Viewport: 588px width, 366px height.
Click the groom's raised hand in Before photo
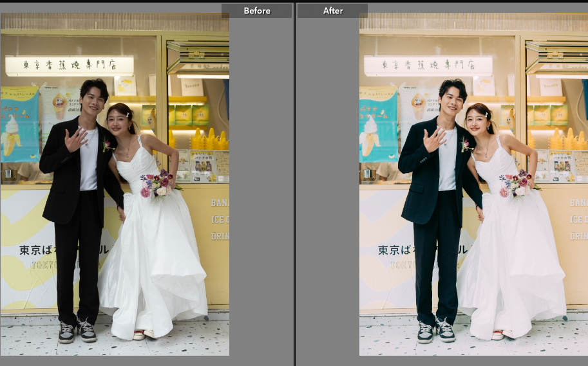tap(75, 139)
